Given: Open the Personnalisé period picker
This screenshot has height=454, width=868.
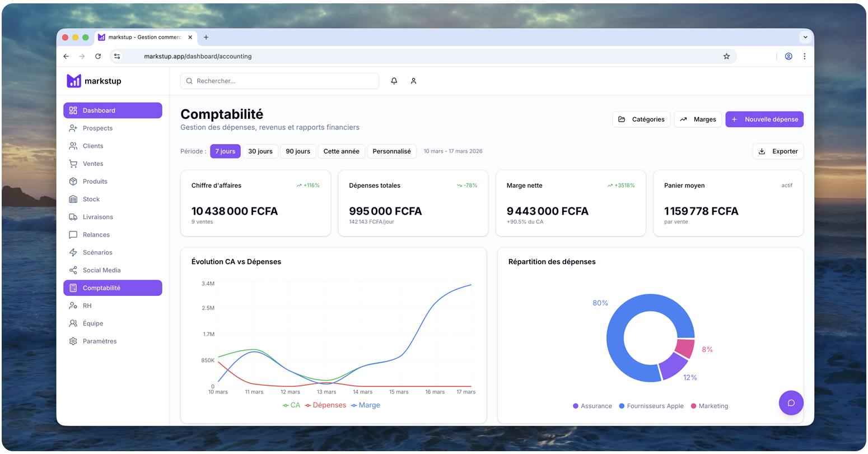Looking at the screenshot, I should click(391, 151).
